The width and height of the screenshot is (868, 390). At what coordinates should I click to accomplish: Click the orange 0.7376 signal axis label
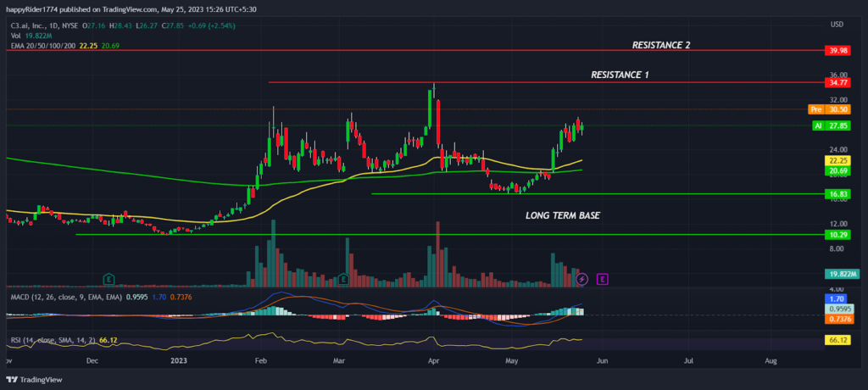(839, 319)
